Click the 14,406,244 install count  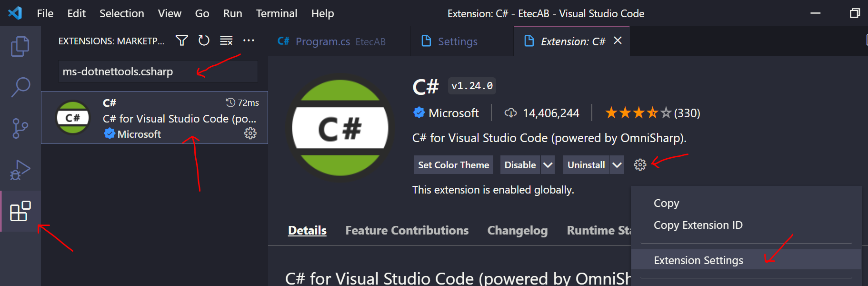pyautogui.click(x=542, y=113)
